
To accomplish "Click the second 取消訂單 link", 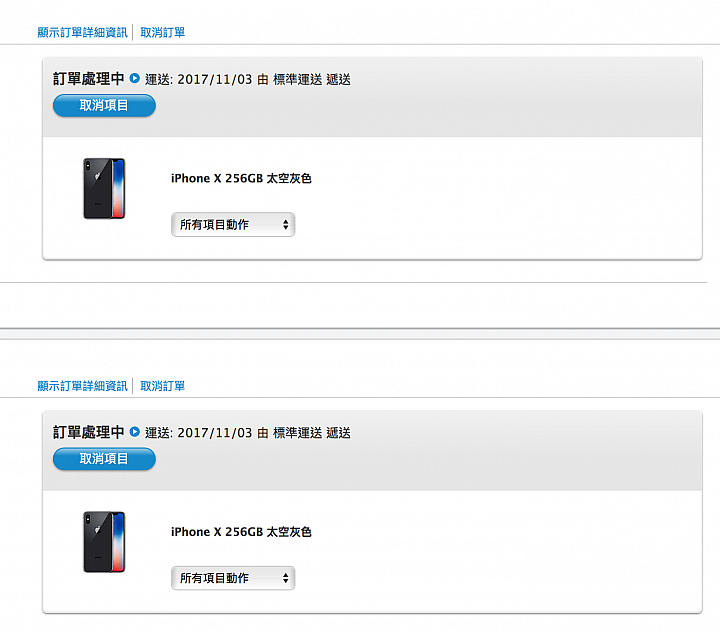I will [x=163, y=386].
